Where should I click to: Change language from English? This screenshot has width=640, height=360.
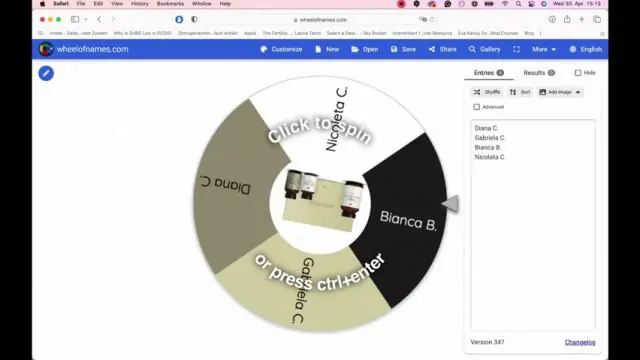click(585, 49)
